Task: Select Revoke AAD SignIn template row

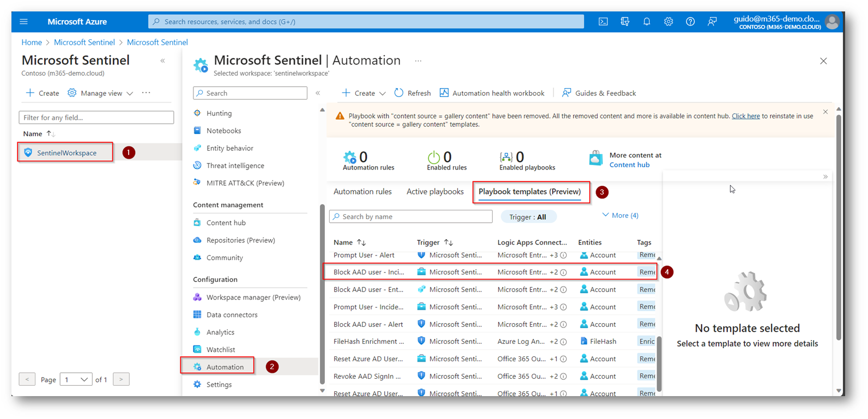Action: 494,376
